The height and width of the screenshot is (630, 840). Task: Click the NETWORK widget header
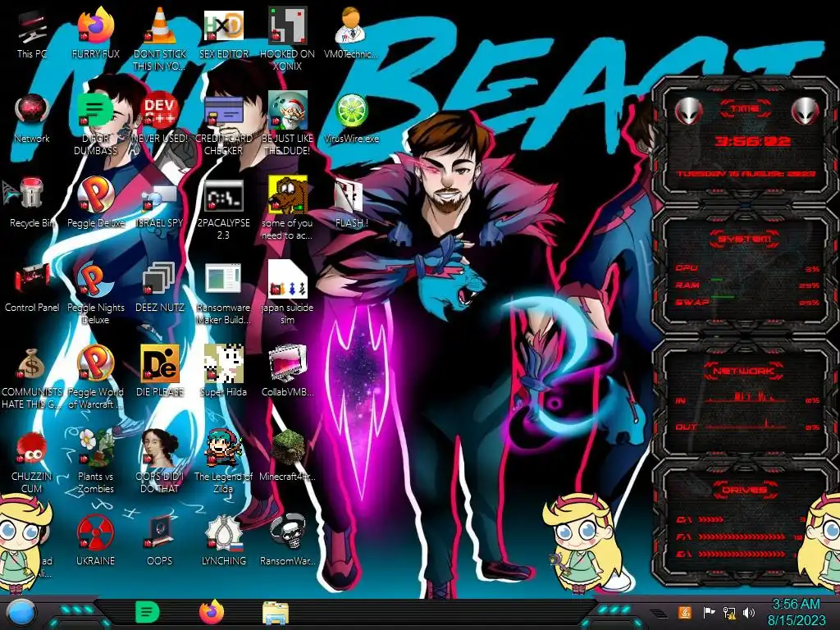coord(745,370)
